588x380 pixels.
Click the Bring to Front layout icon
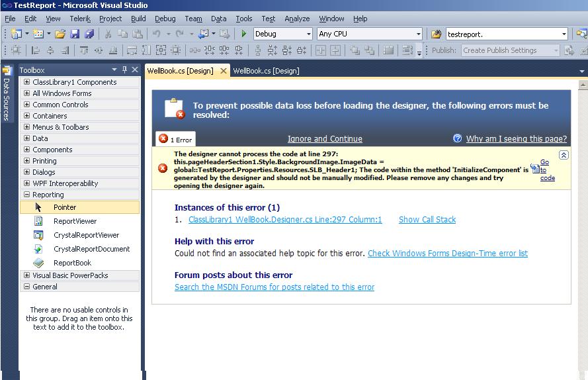[355, 50]
